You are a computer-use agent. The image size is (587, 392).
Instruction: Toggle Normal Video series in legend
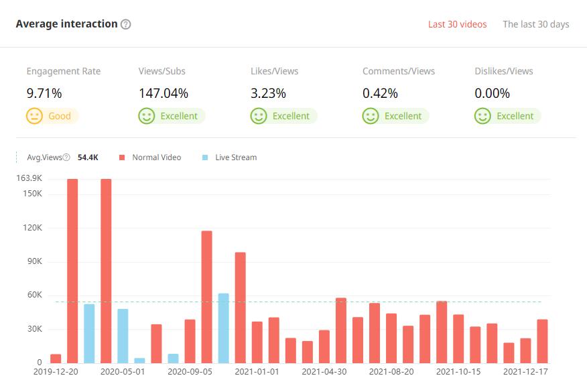156,157
